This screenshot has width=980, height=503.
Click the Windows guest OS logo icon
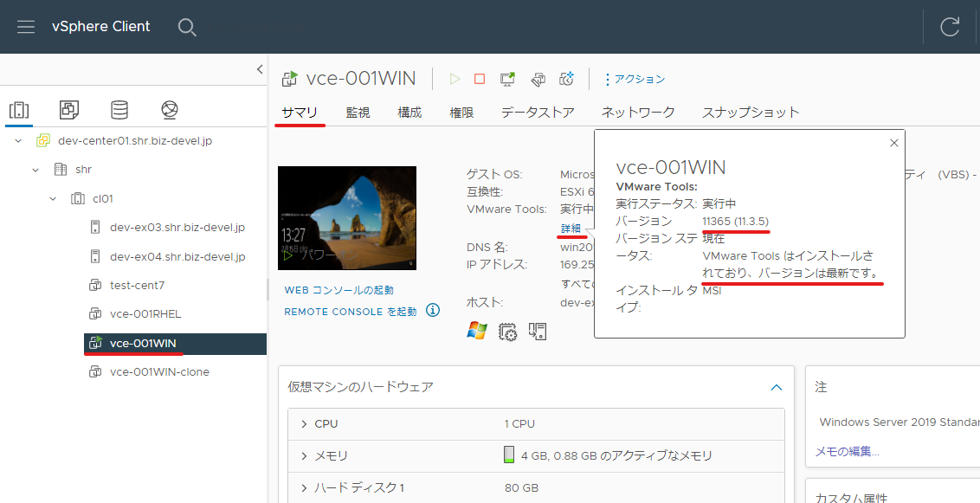(x=477, y=331)
